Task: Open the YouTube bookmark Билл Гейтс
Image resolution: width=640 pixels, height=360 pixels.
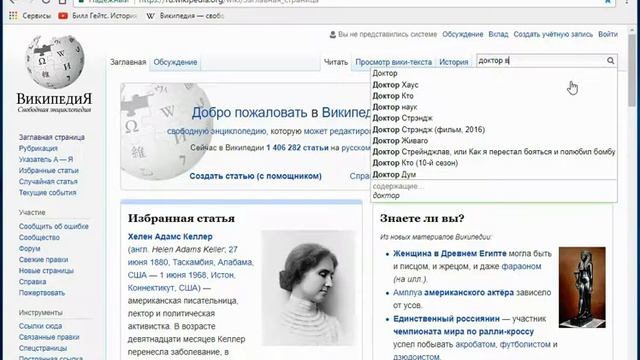Action: [x=97, y=16]
